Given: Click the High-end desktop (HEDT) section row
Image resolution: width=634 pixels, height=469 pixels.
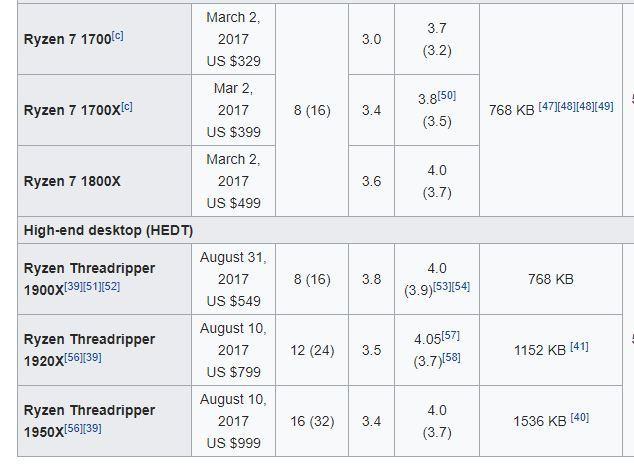Looking at the screenshot, I should click(325, 230).
